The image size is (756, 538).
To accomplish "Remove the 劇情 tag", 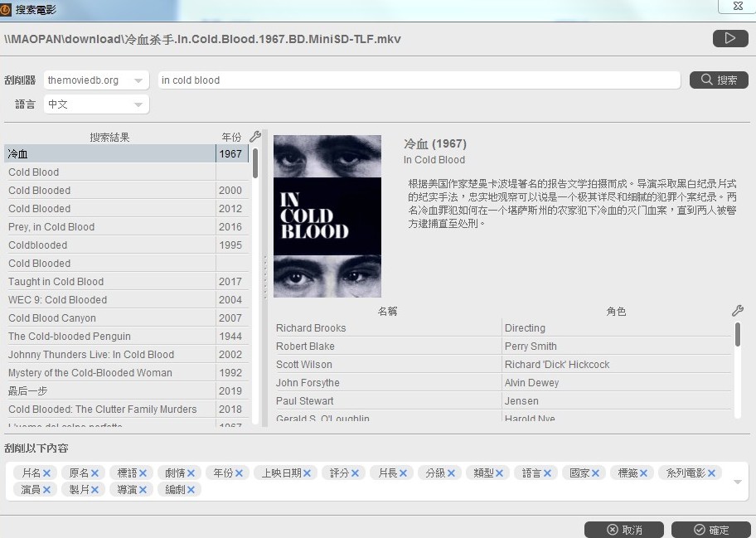I will coord(191,473).
